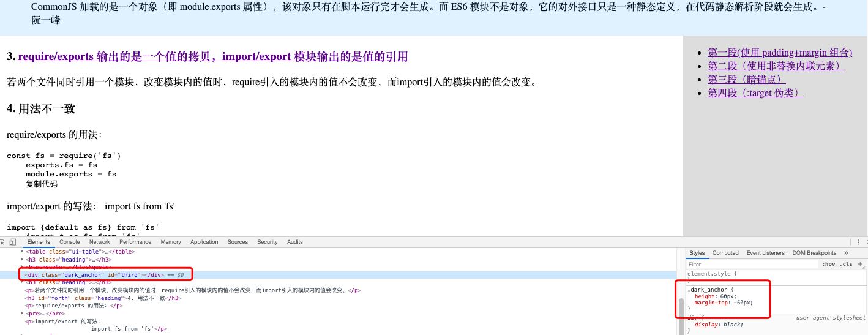
Task: Select the Event Listeners sidebar tab
Action: (x=765, y=253)
